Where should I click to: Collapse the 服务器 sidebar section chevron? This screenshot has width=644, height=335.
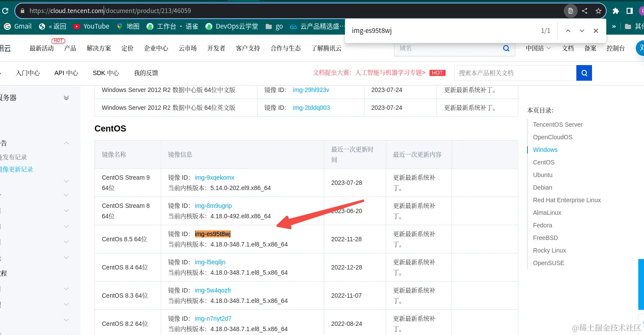pyautogui.click(x=66, y=98)
